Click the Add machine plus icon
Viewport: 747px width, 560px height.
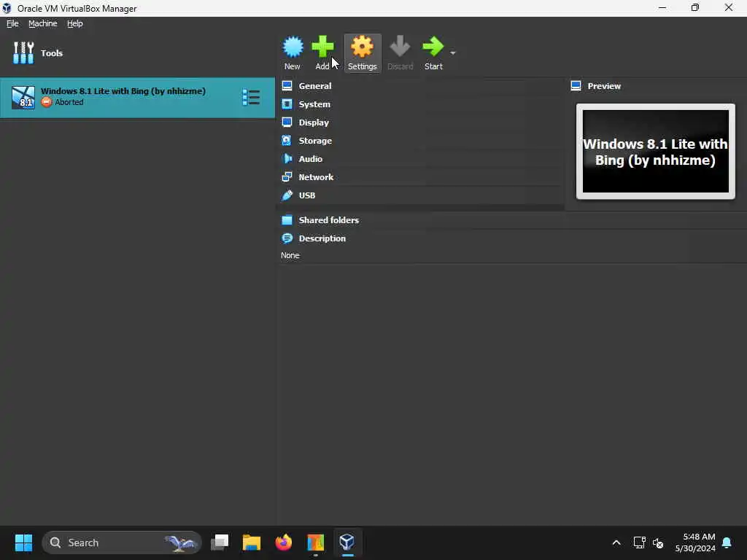pos(323,47)
